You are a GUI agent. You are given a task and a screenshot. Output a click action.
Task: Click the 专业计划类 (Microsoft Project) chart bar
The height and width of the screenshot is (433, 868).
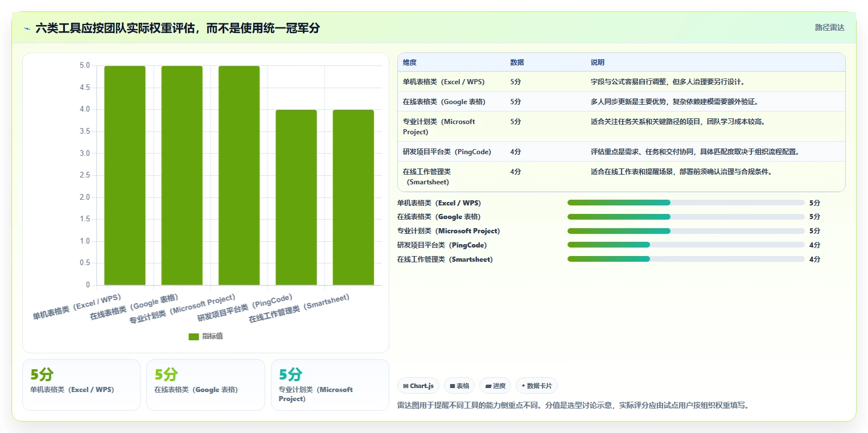tap(239, 175)
